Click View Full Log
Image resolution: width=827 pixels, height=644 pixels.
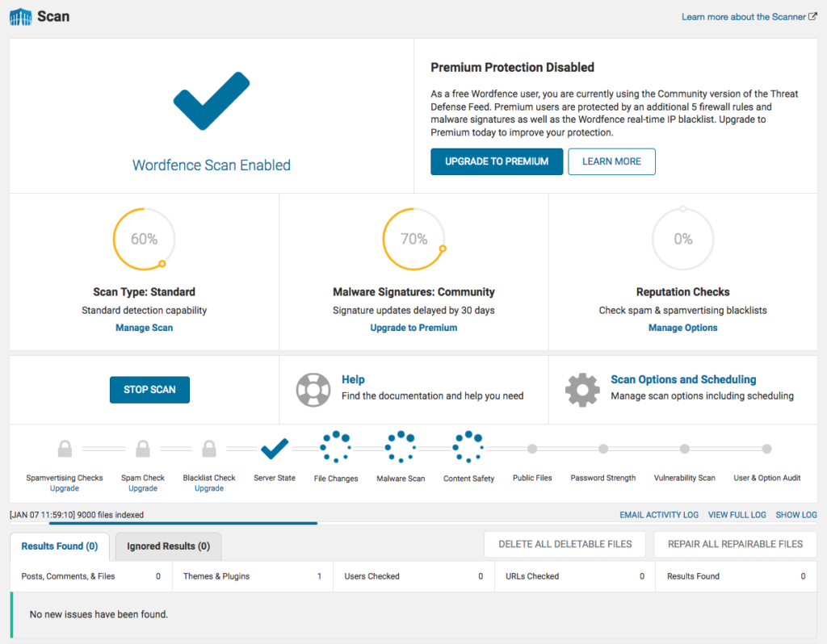coord(737,515)
